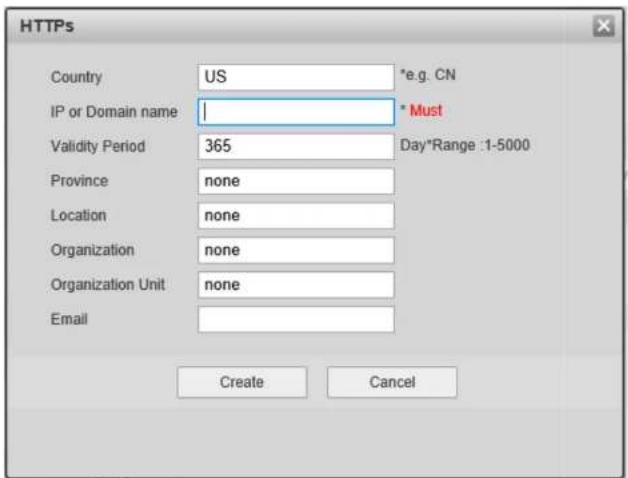Click the "Location" label
The width and height of the screenshot is (628, 478).
pyautogui.click(x=78, y=216)
